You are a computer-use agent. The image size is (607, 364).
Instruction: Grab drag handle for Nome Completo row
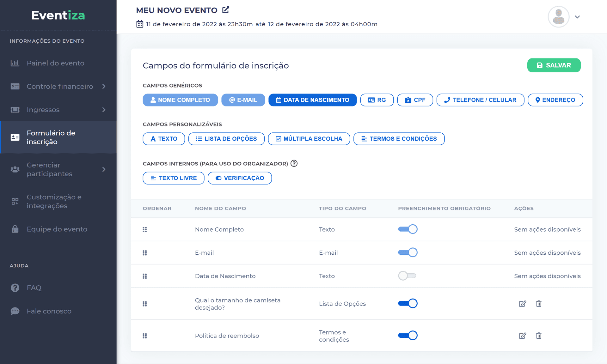145,230
